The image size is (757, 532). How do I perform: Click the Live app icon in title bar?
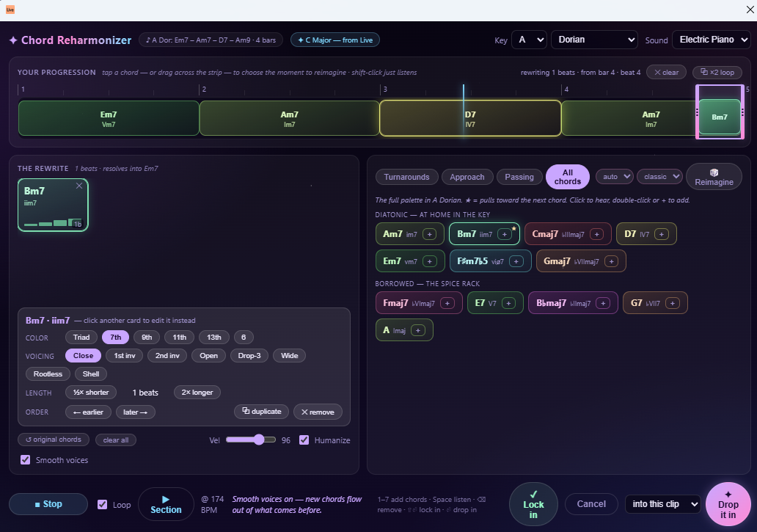10,10
